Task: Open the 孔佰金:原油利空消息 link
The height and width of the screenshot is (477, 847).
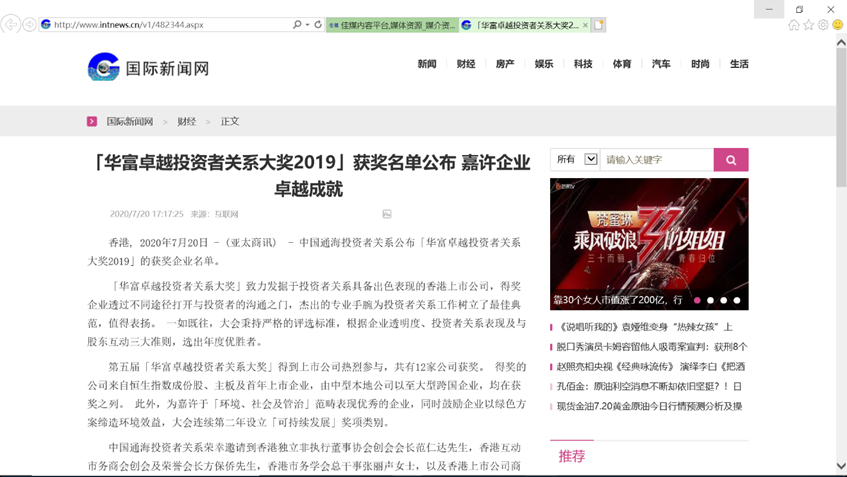Action: (x=649, y=386)
